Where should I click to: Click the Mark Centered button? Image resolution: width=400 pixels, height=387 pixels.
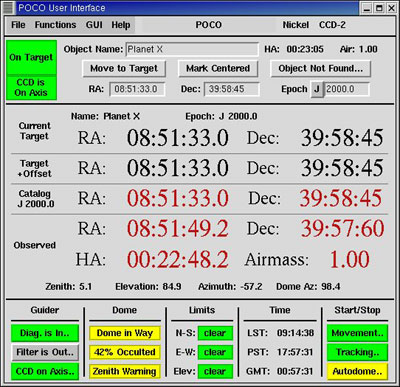point(218,69)
